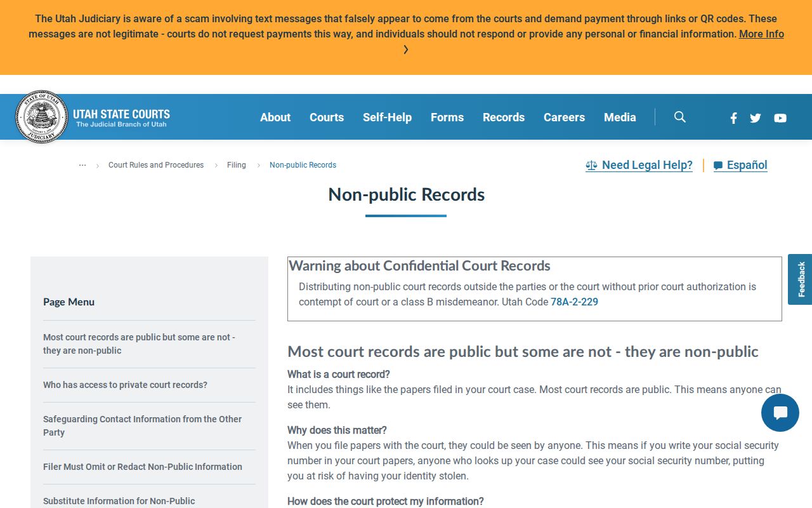Visit the Facebook page icon
Image resolution: width=812 pixels, height=508 pixels.
(733, 117)
